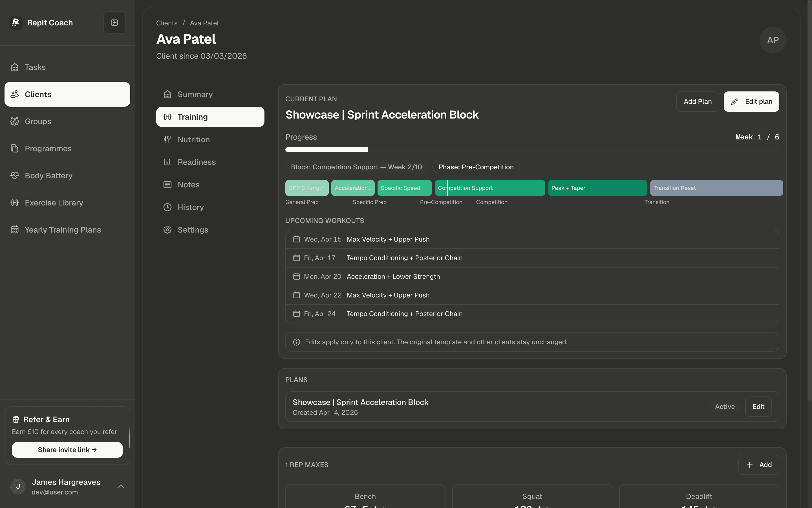Select the GPP Strength block
This screenshot has width=812, height=508.
[x=307, y=188]
